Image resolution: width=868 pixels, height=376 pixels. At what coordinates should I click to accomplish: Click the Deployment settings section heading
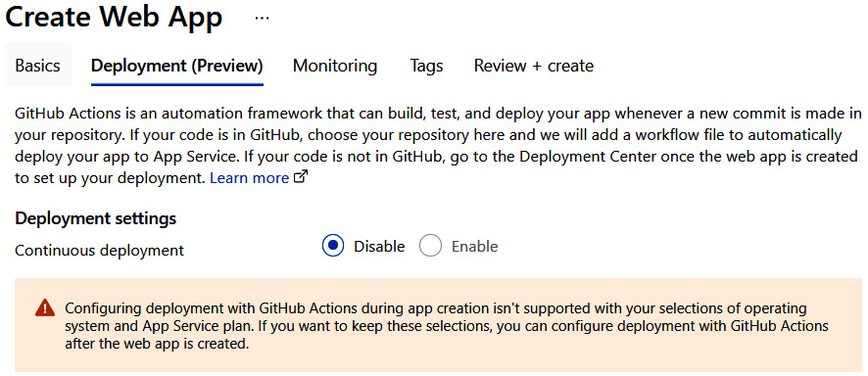96,218
